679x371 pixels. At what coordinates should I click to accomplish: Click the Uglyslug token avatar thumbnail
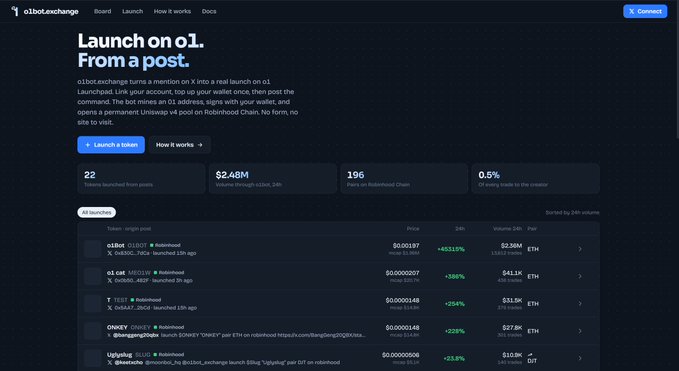[92, 358]
